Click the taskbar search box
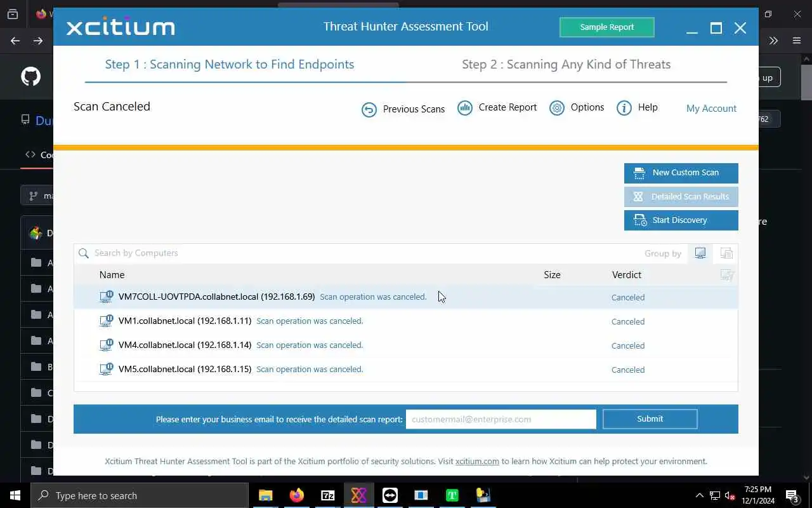This screenshot has width=812, height=508. 140,495
